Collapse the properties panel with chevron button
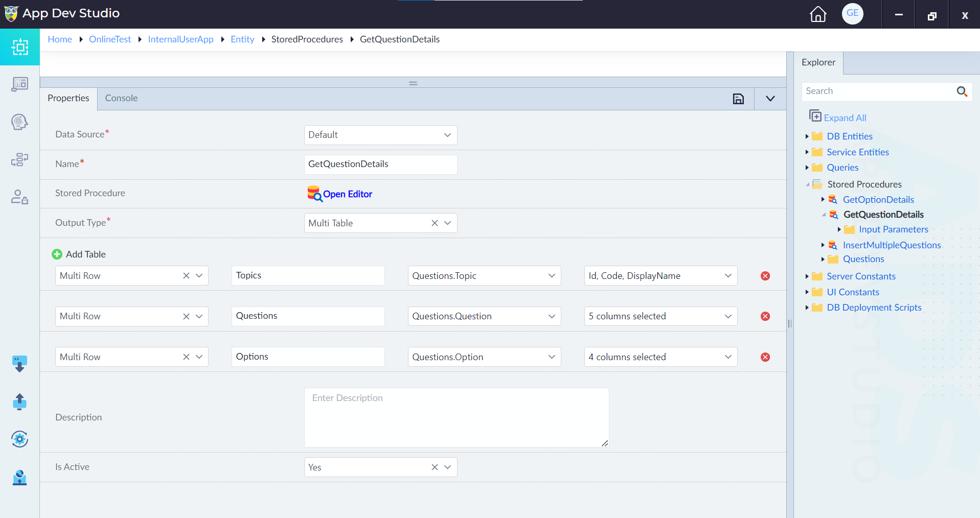The height and width of the screenshot is (518, 980). (770, 99)
